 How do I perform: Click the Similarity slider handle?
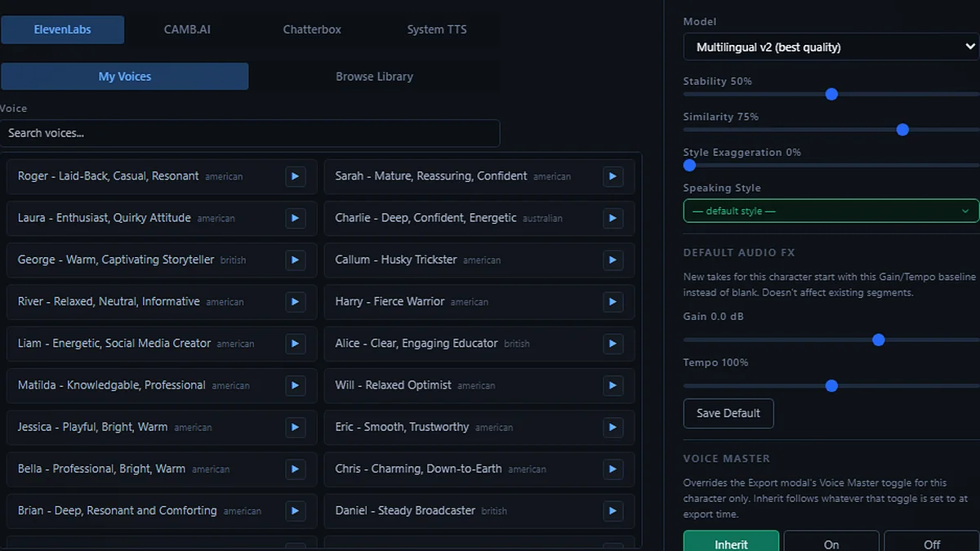[x=902, y=130]
